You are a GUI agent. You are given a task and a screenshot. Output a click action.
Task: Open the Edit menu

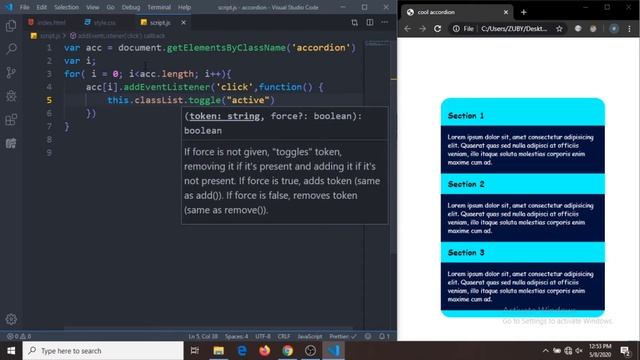tap(41, 7)
